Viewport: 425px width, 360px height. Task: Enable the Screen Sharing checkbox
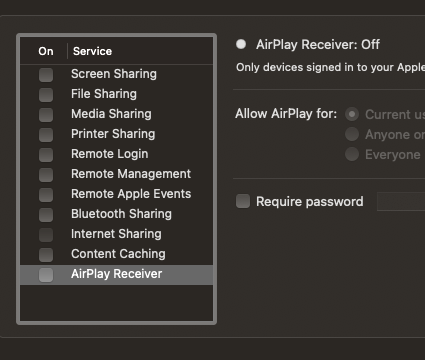[46, 75]
